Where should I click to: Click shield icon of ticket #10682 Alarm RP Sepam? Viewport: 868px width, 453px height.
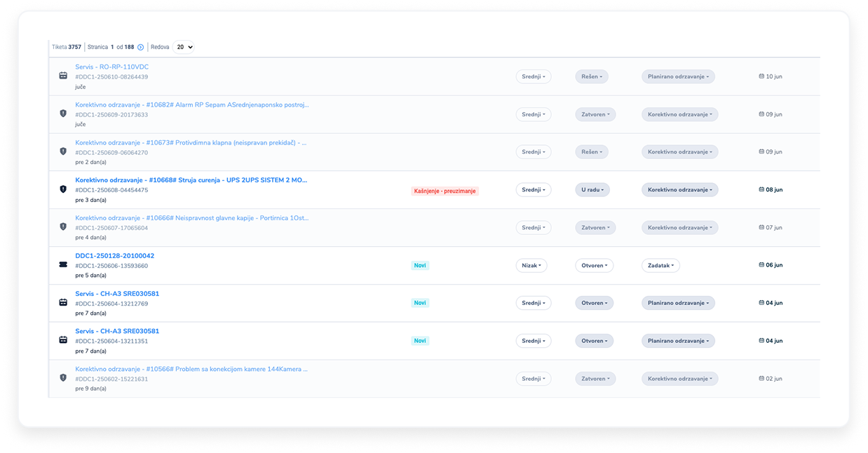click(63, 114)
